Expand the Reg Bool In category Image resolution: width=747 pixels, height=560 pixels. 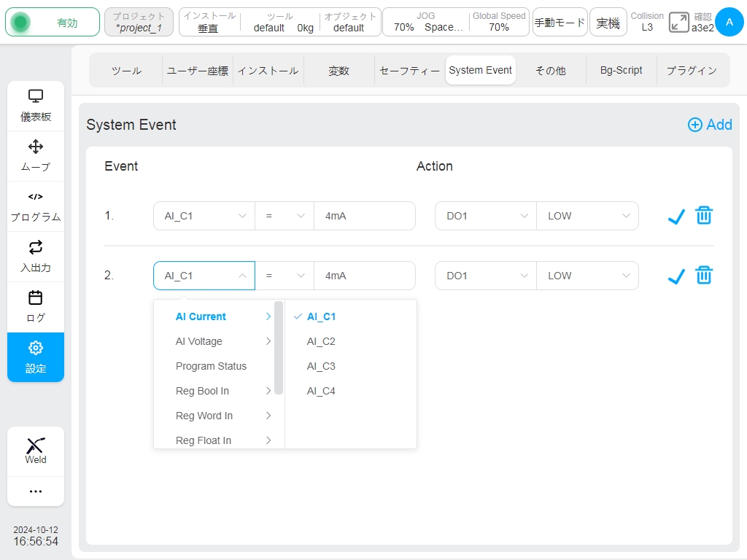[x=219, y=391]
